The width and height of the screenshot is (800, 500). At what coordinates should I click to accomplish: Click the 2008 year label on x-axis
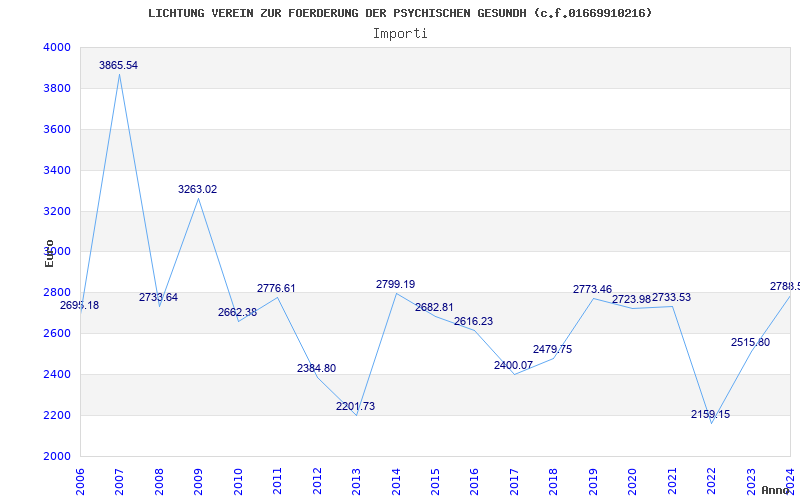pos(159,482)
